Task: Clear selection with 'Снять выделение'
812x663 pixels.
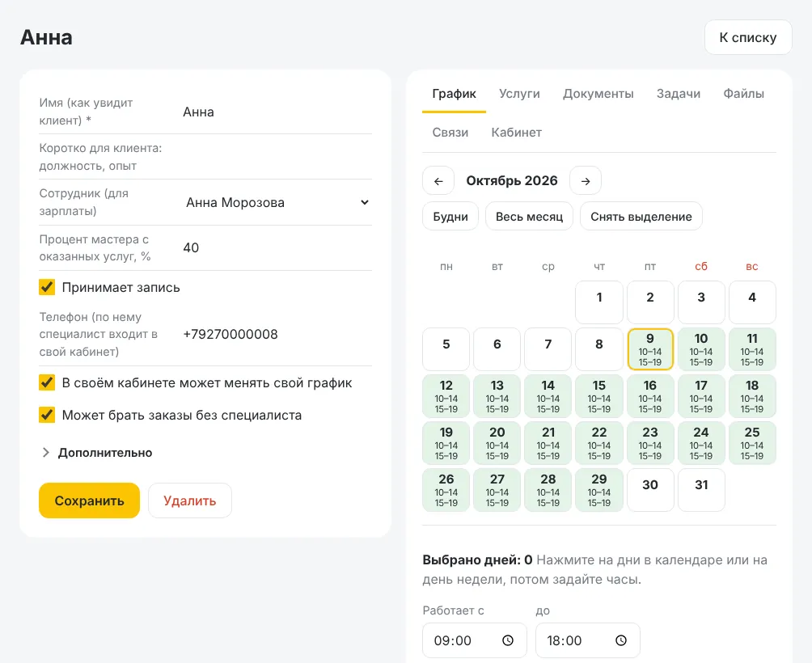Action: point(641,217)
